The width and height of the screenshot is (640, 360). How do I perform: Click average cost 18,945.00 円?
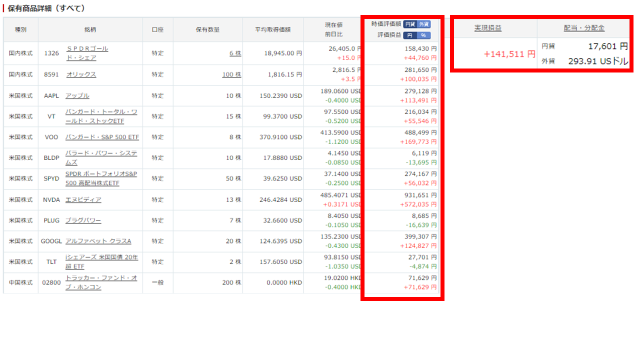283,53
